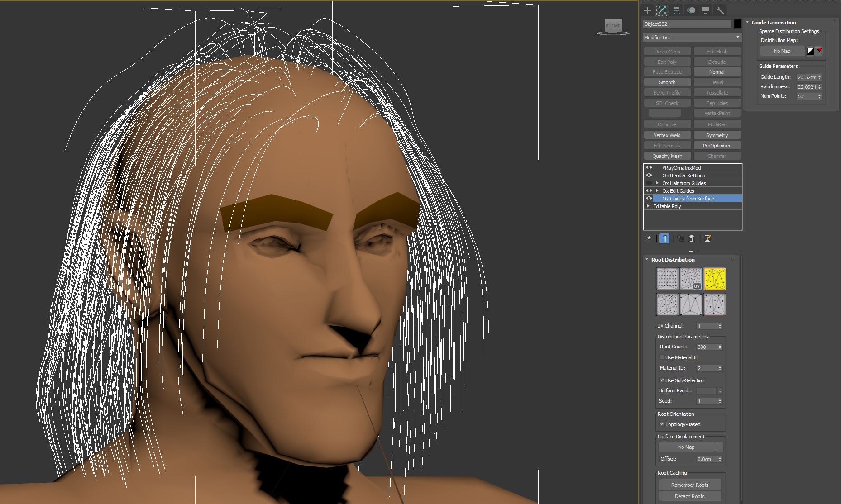This screenshot has width=841, height=504.
Task: Uncheck the Topology-Based orientation option
Action: (x=662, y=424)
